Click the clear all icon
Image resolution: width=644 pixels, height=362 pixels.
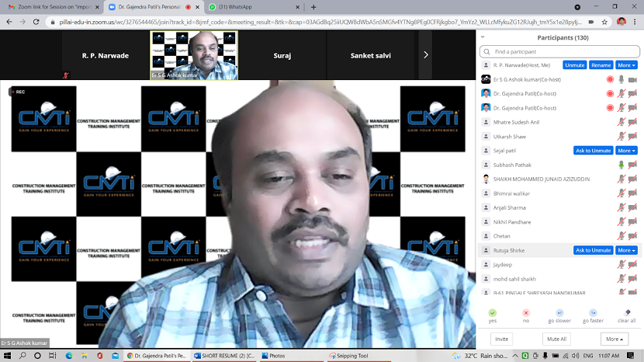pos(627,313)
